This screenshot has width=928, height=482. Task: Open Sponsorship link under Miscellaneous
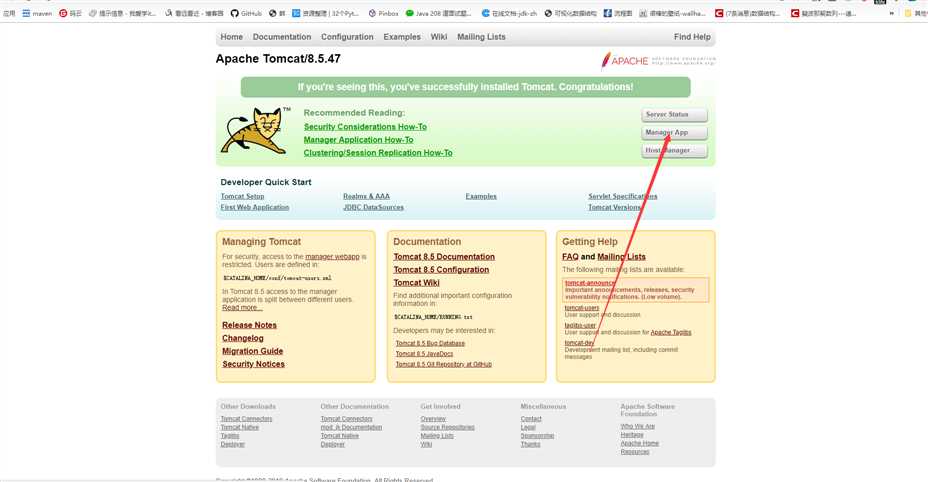[x=537, y=436]
